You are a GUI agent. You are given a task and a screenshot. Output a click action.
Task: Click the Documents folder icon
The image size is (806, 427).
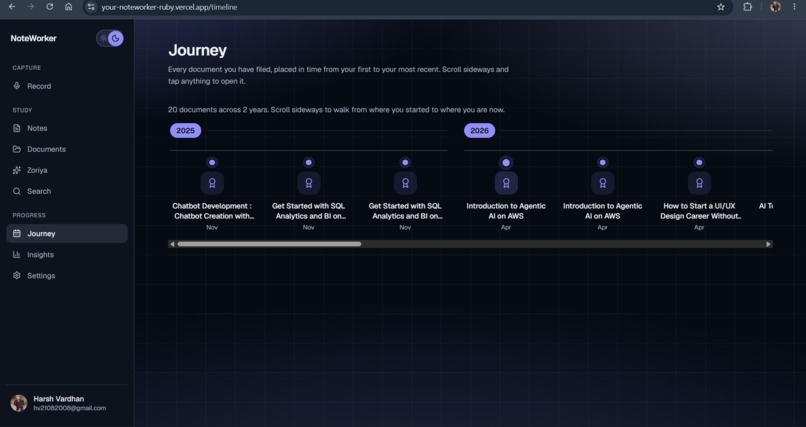click(x=16, y=149)
